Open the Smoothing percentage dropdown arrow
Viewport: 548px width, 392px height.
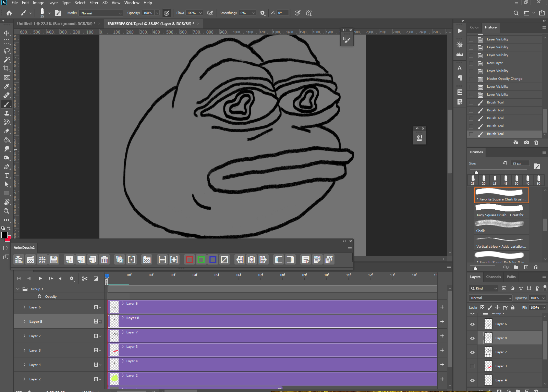pos(254,13)
